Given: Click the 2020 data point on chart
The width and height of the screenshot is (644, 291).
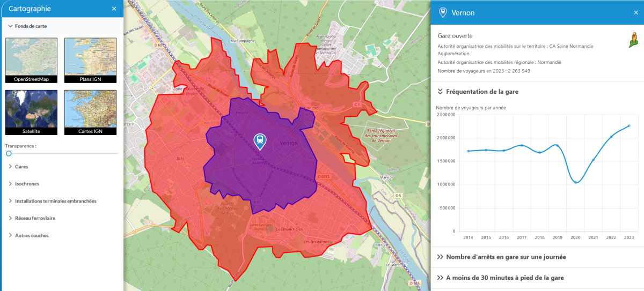Looking at the screenshot, I should tap(576, 182).
